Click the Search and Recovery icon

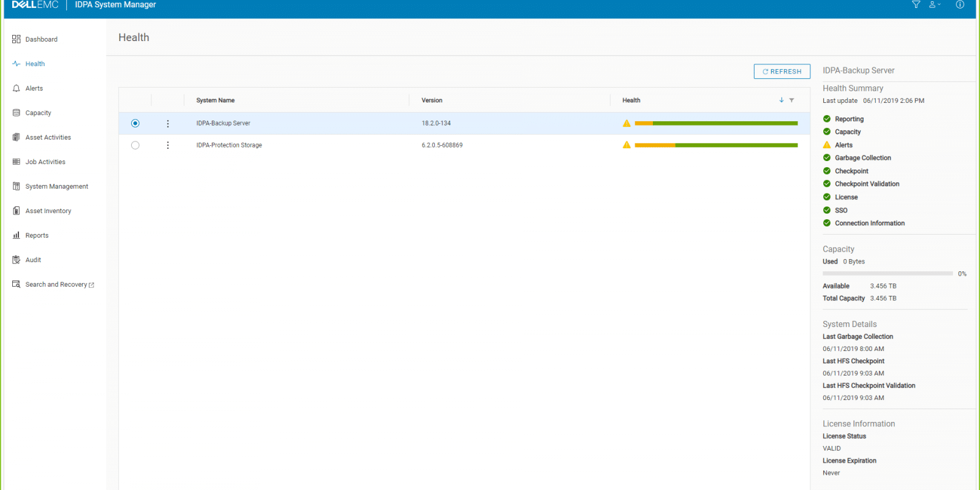[16, 284]
